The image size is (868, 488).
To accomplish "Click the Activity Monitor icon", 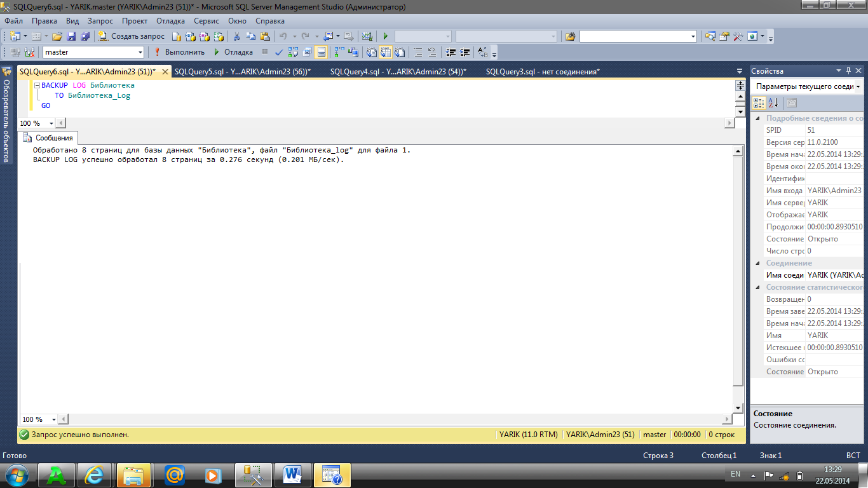I will point(367,36).
